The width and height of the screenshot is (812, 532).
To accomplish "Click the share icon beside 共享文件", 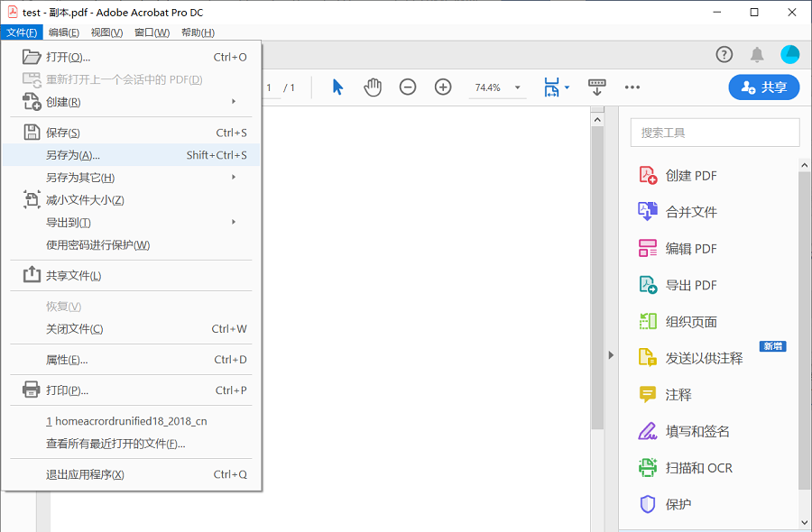I will (32, 275).
